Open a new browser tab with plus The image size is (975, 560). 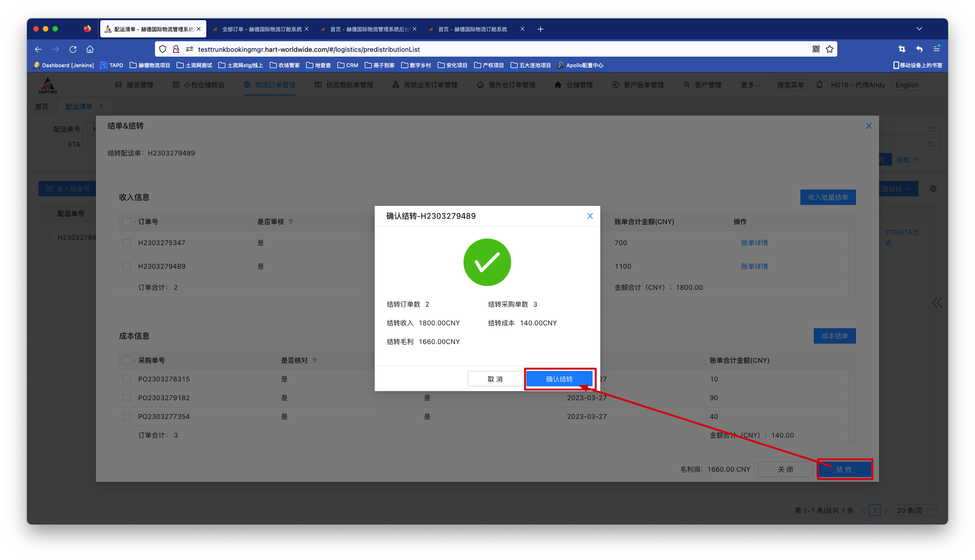[x=540, y=29]
